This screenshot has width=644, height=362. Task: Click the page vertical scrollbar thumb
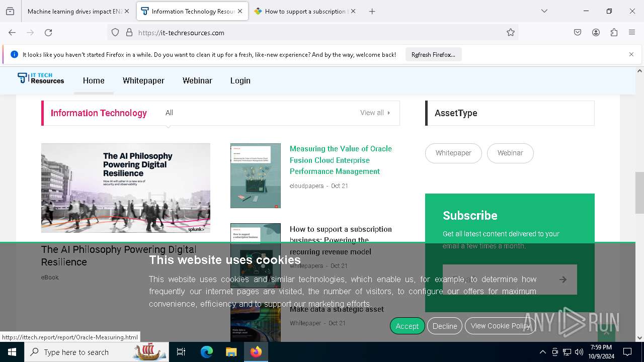tap(639, 193)
